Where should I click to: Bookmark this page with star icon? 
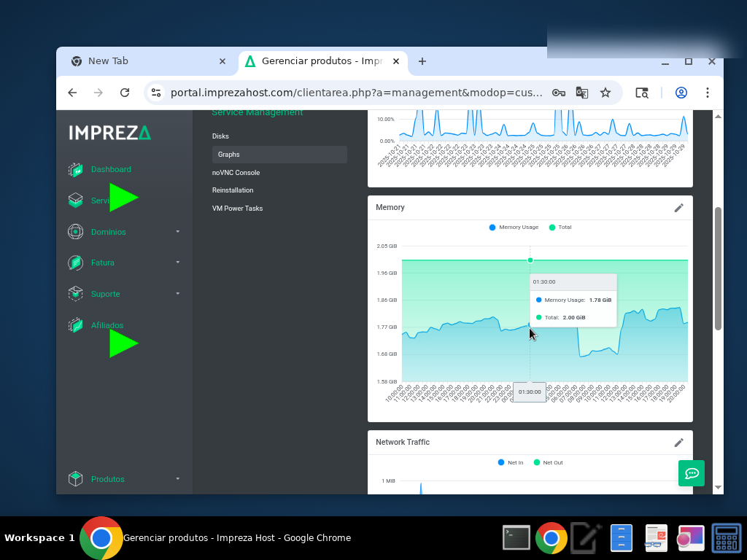coord(605,93)
